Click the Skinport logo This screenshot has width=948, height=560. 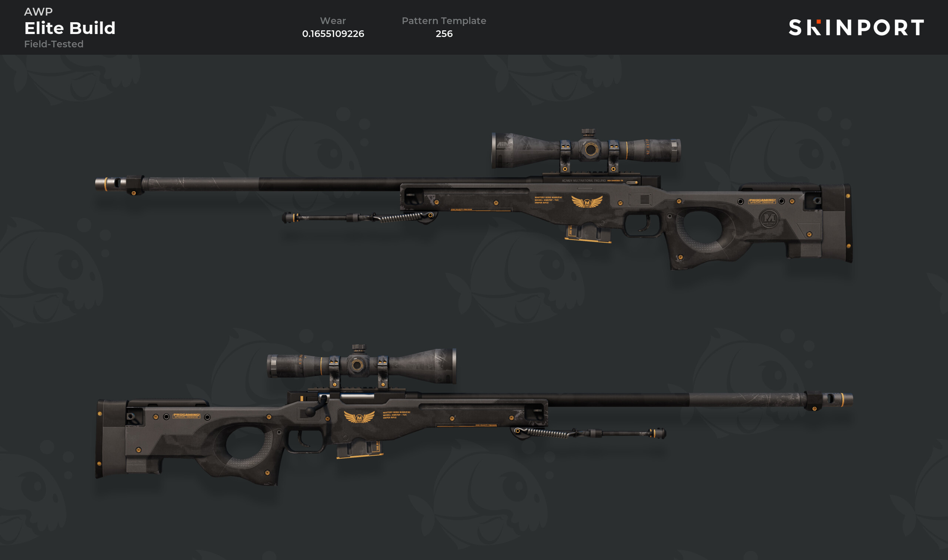856,27
